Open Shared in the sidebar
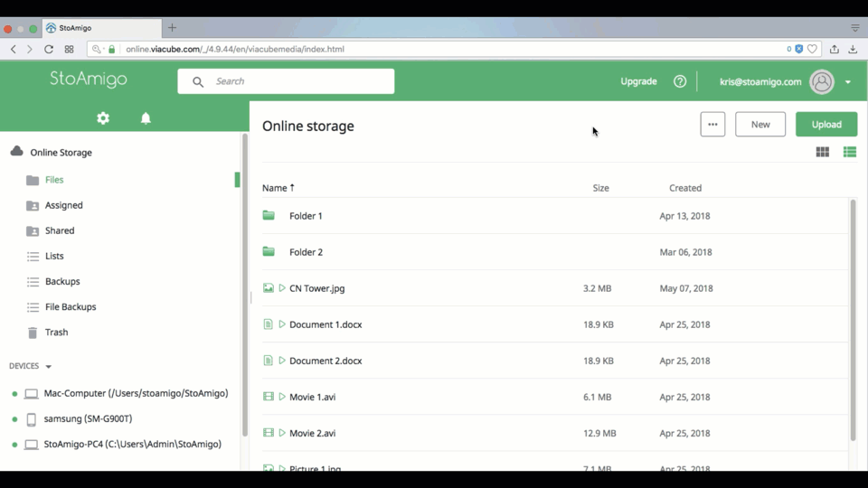 pyautogui.click(x=60, y=230)
